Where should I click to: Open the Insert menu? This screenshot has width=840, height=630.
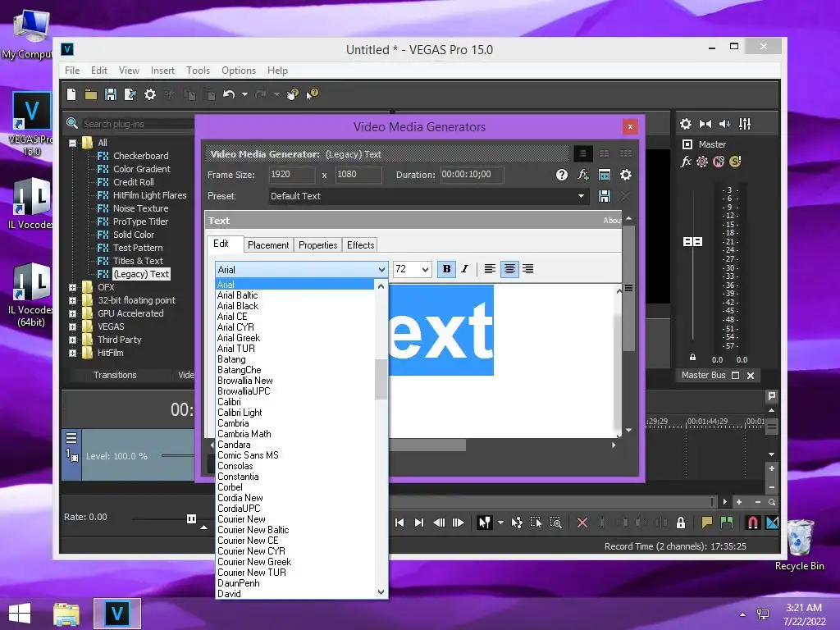[x=162, y=71]
